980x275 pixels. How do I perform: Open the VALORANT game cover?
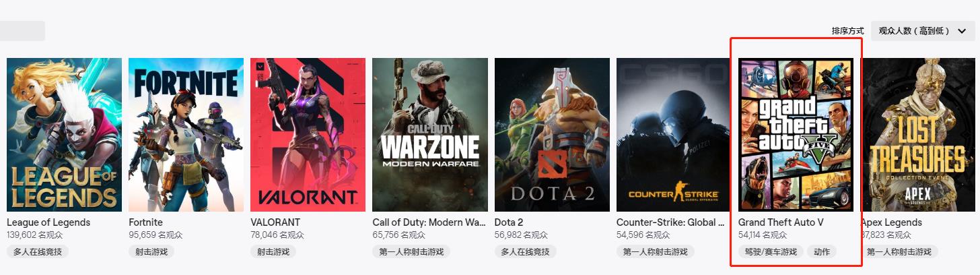click(x=308, y=135)
